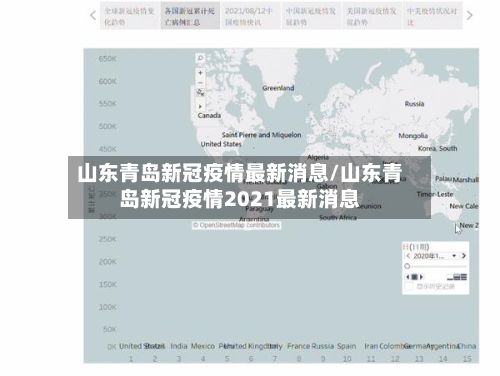
Task: Set playback speed to medium
Action: [457, 277]
